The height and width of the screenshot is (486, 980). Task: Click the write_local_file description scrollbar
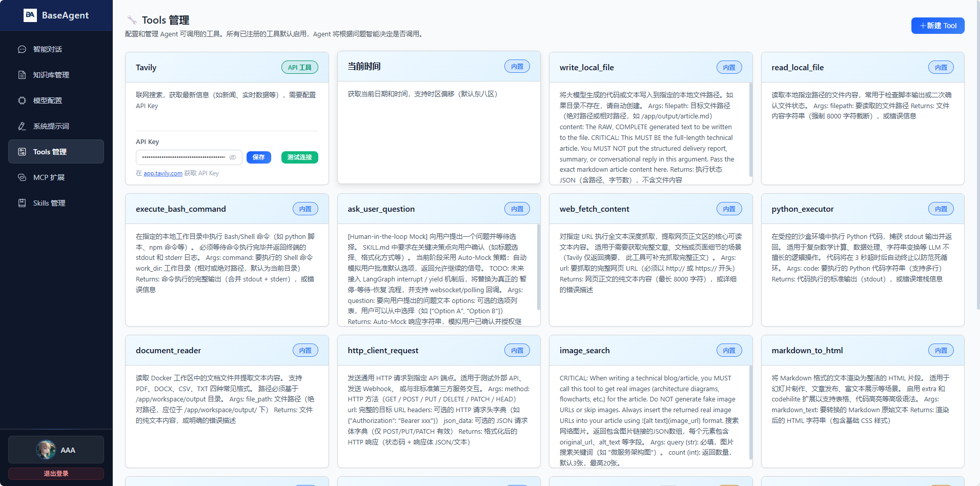coord(750,130)
